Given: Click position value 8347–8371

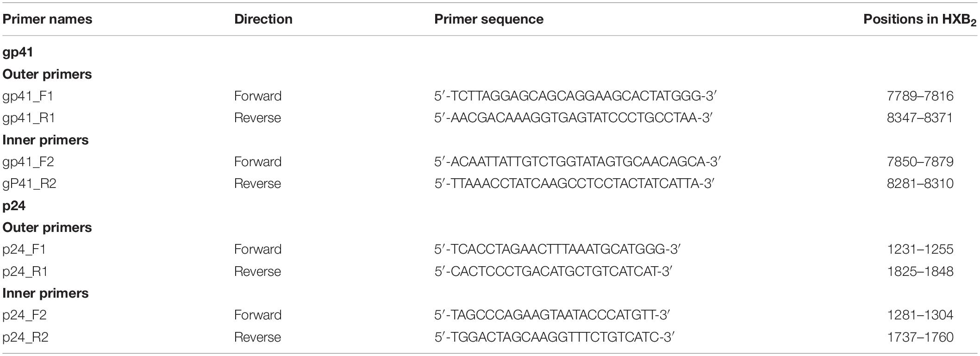Looking at the screenshot, I should pos(920,118).
